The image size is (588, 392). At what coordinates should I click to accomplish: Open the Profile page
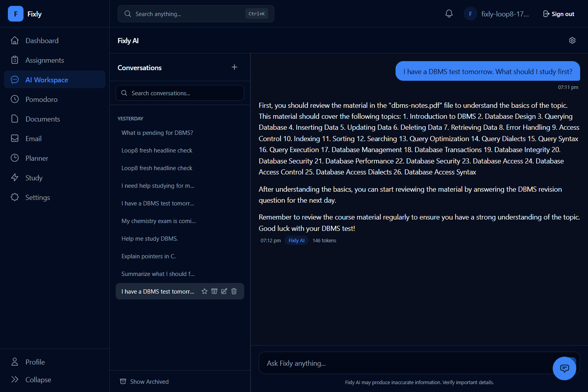tap(54, 362)
